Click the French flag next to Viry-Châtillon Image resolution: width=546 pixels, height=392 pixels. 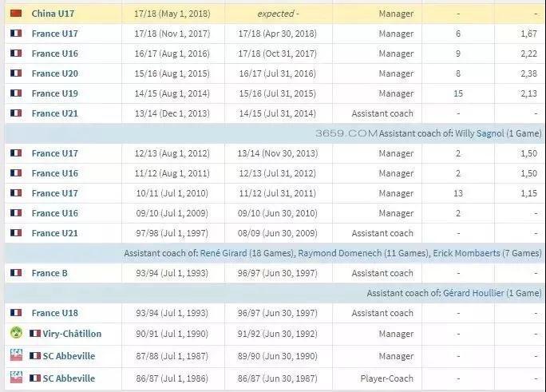coord(35,333)
